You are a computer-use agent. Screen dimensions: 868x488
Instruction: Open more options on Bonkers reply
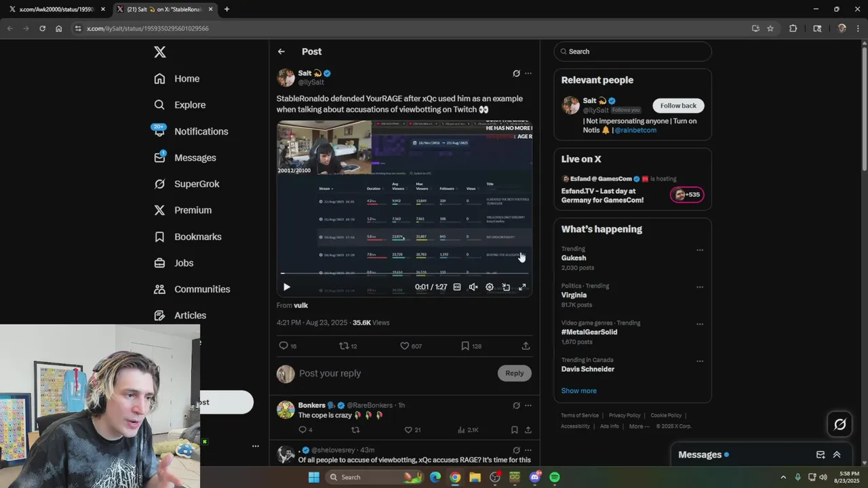click(x=528, y=405)
